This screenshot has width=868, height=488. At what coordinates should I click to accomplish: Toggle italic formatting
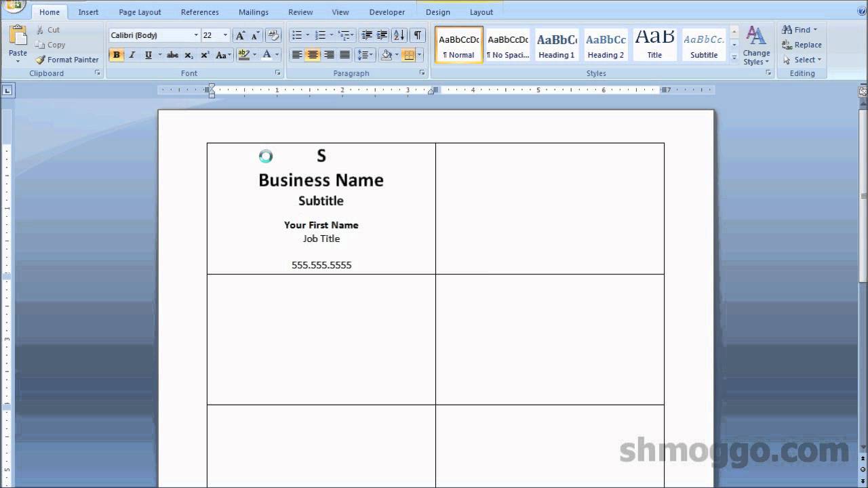[x=132, y=56]
